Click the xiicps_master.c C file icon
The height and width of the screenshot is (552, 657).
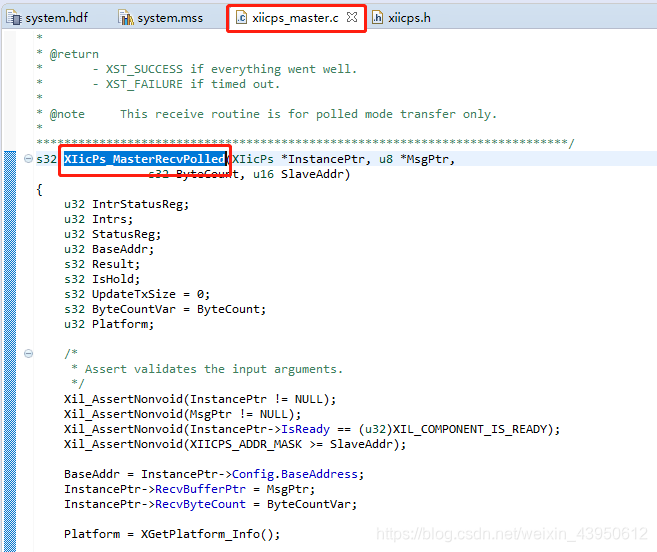pyautogui.click(x=241, y=18)
